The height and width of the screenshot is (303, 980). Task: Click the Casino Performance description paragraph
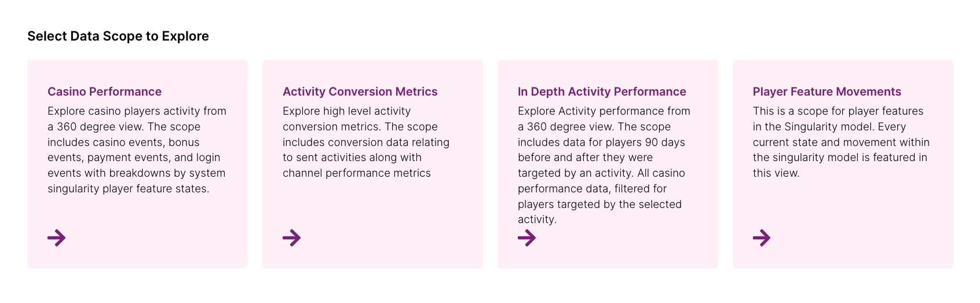tap(137, 149)
